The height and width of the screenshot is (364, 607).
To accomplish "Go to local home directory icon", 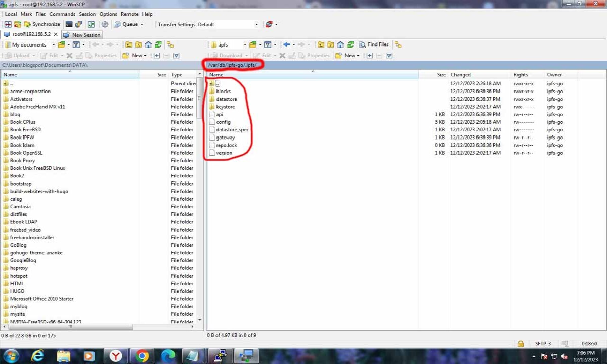I will 148,44.
